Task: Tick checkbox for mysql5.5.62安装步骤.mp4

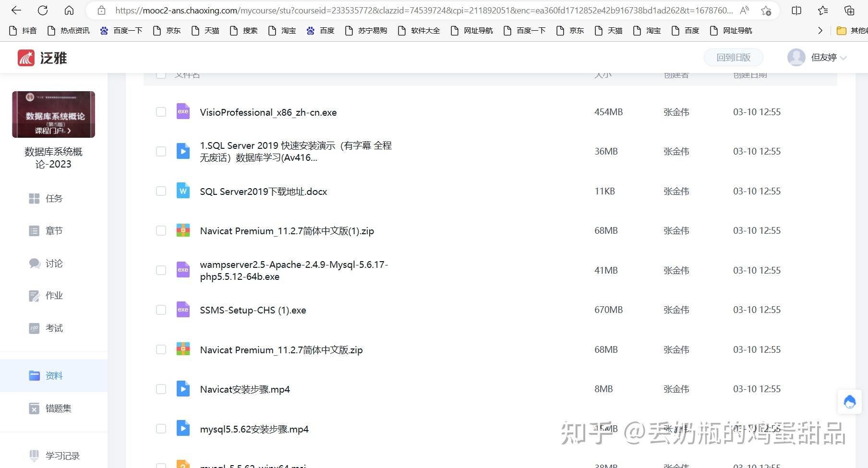Action: tap(161, 429)
